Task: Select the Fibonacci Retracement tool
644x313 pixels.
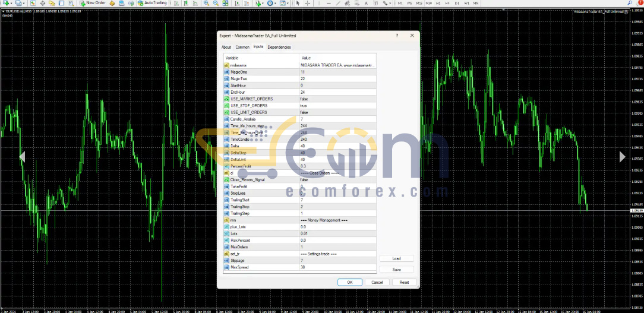Action: 357,3
